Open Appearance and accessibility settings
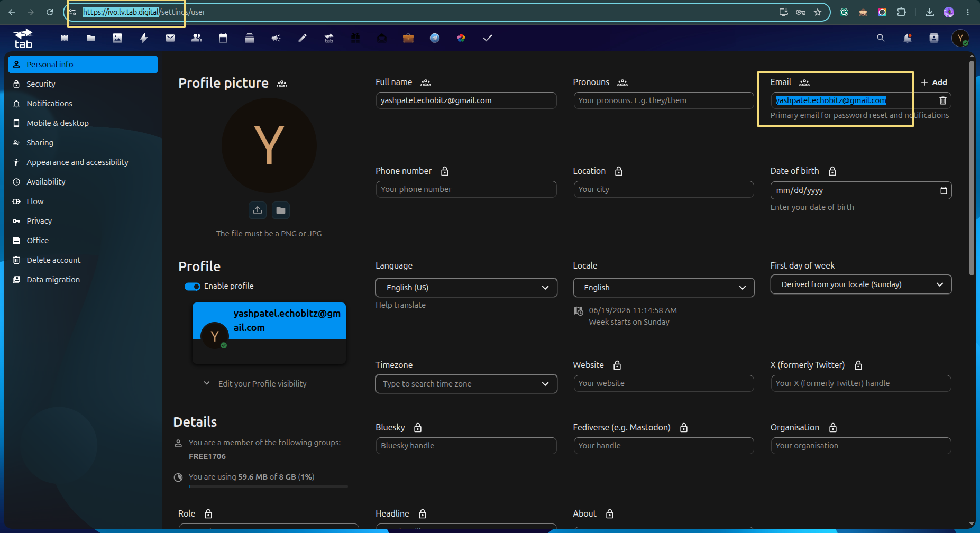This screenshot has height=533, width=980. [x=83, y=162]
